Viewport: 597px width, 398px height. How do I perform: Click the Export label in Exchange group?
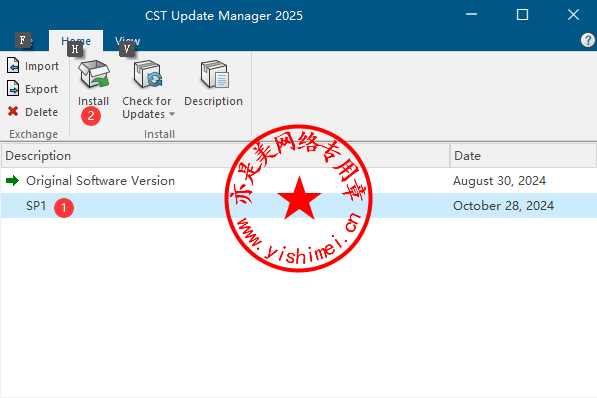[42, 89]
